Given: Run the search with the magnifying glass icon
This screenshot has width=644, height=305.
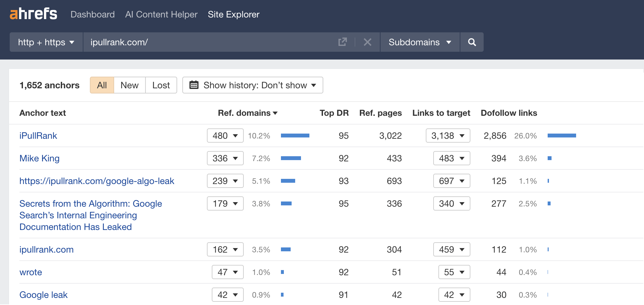Looking at the screenshot, I should pyautogui.click(x=472, y=42).
